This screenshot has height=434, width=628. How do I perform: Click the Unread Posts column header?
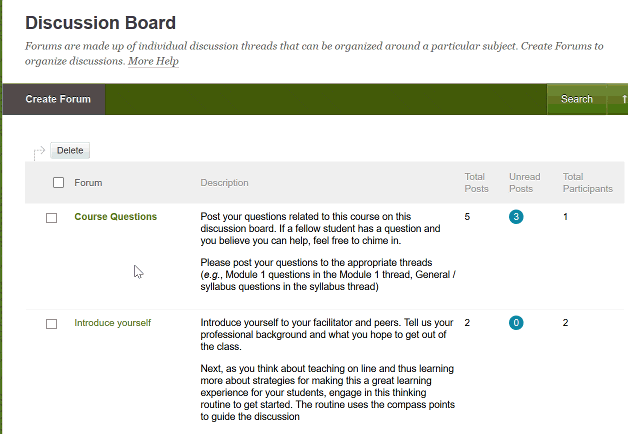click(x=521, y=182)
